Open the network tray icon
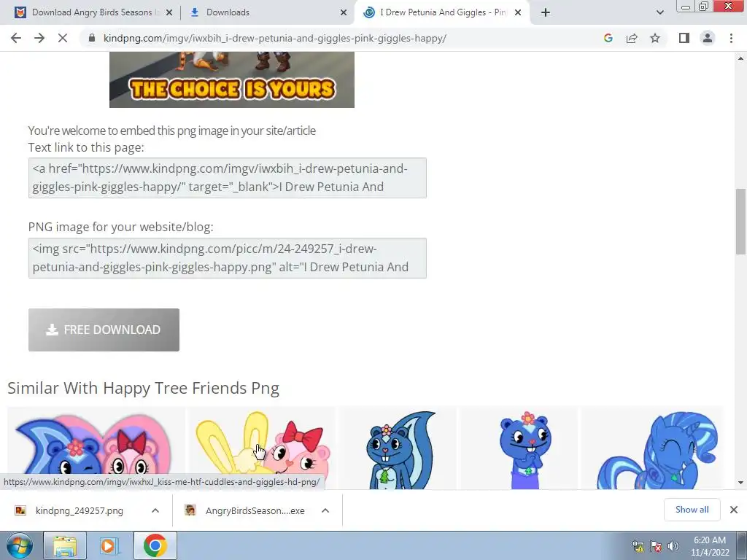The width and height of the screenshot is (747, 560). [x=638, y=545]
